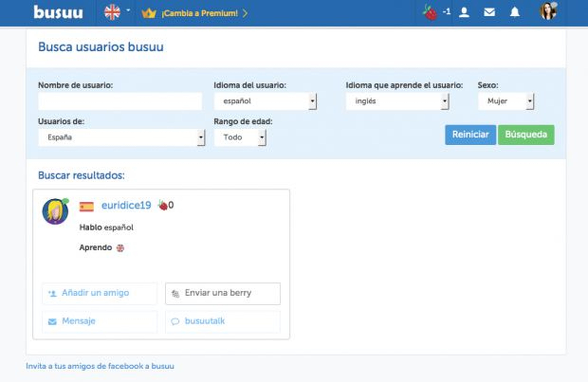Open the Rango de edad dropdown

pos(240,137)
